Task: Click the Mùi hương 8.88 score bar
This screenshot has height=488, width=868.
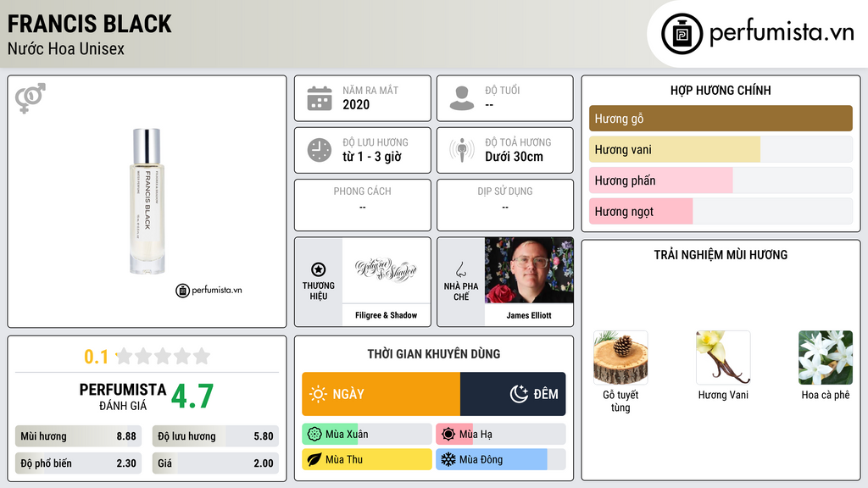Action: click(78, 436)
